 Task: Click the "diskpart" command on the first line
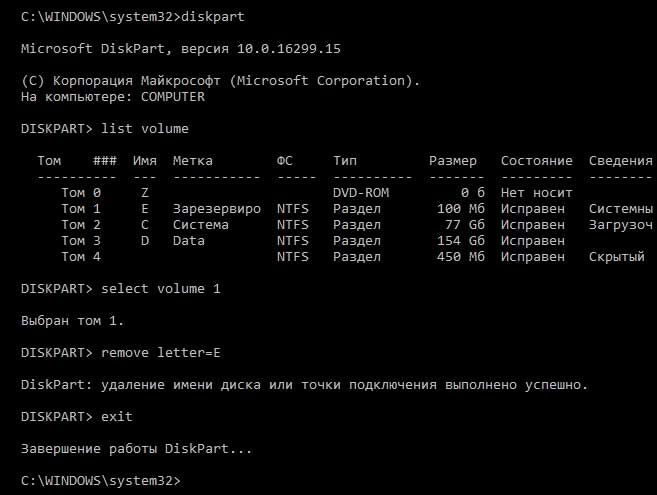(x=216, y=17)
